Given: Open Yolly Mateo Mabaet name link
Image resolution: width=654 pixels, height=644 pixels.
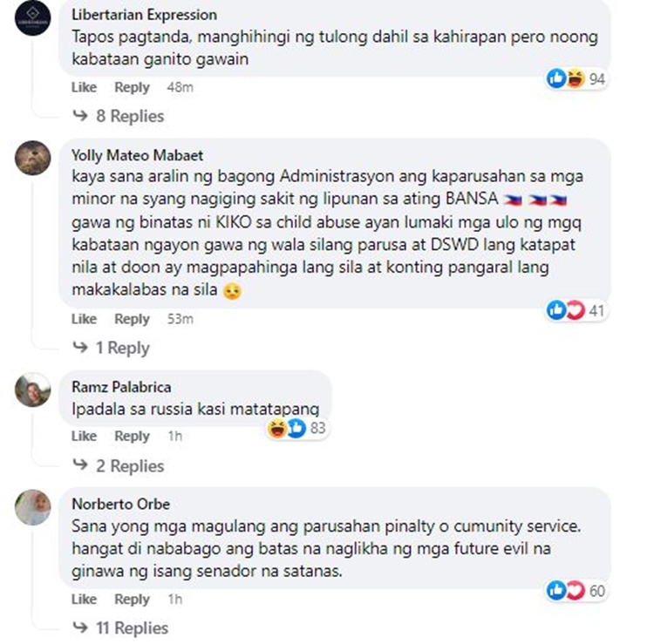Looking at the screenshot, I should [x=138, y=155].
